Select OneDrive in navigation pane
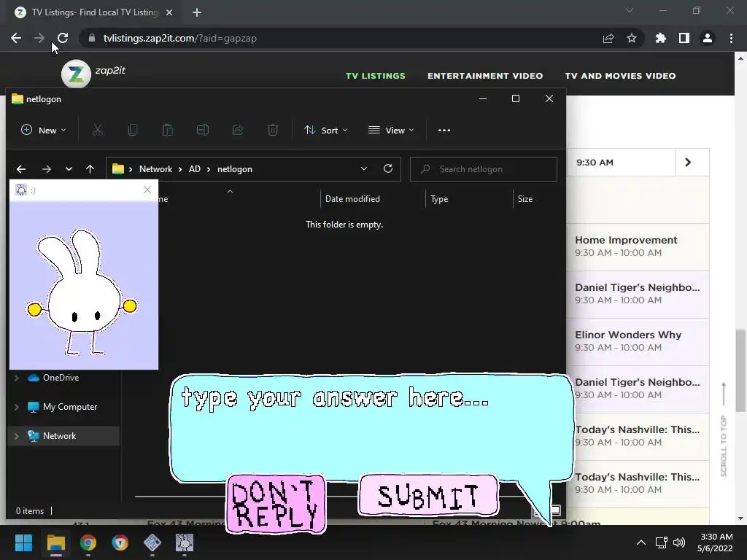Viewport: 747px width, 560px height. click(61, 378)
